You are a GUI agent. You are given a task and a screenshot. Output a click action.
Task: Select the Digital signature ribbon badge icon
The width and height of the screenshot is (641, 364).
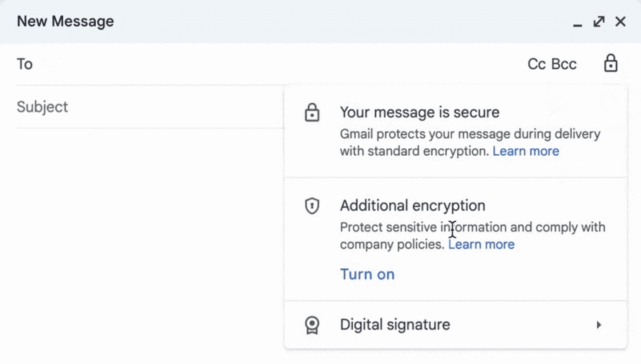click(312, 324)
